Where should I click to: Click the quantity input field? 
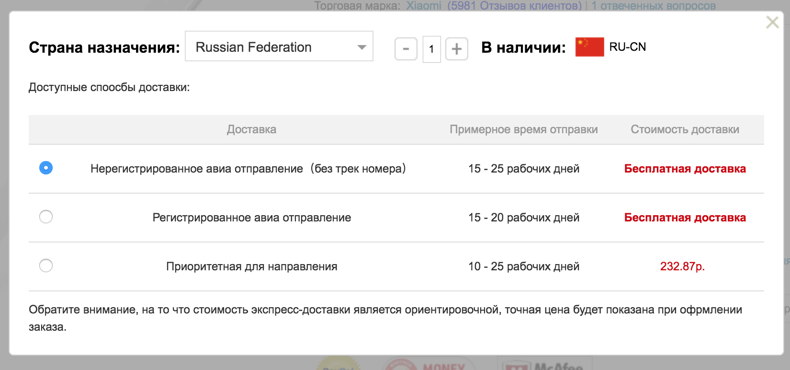coord(432,49)
